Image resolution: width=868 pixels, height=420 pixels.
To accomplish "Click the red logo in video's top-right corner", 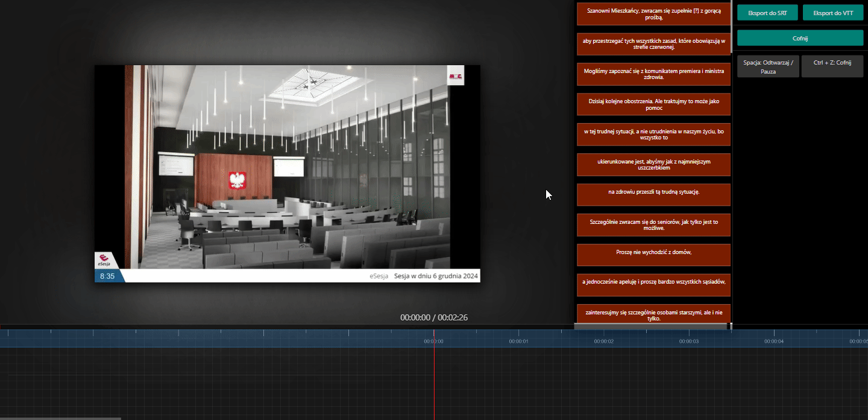I will tap(455, 76).
